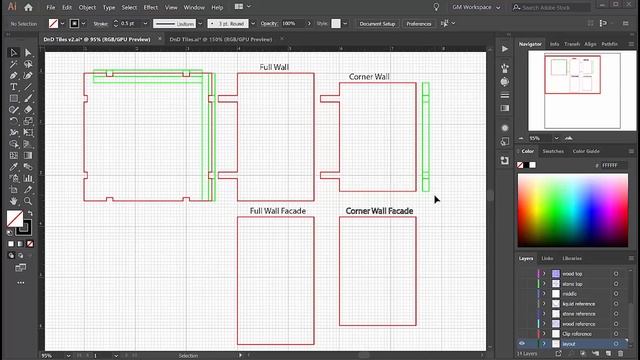
Task: Expand the stone top layer
Action: pyautogui.click(x=544, y=284)
